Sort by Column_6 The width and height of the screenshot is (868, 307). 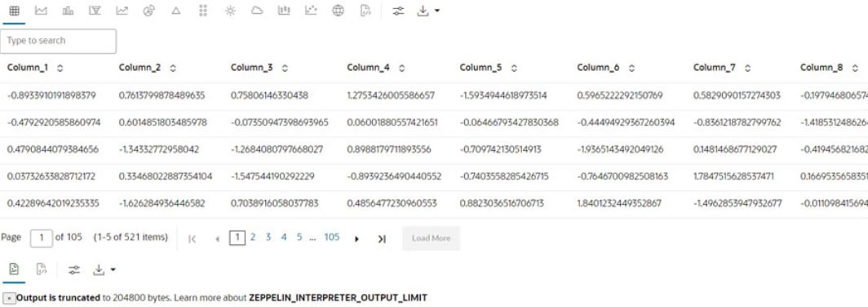(631, 68)
